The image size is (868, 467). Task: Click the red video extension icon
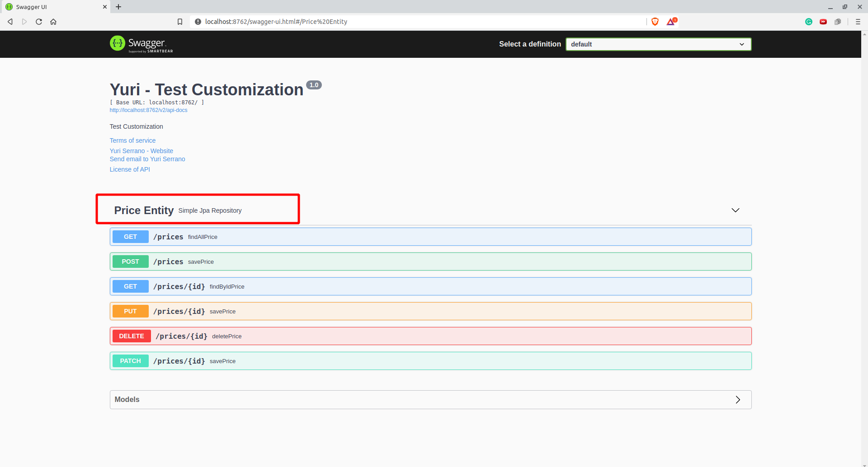823,21
